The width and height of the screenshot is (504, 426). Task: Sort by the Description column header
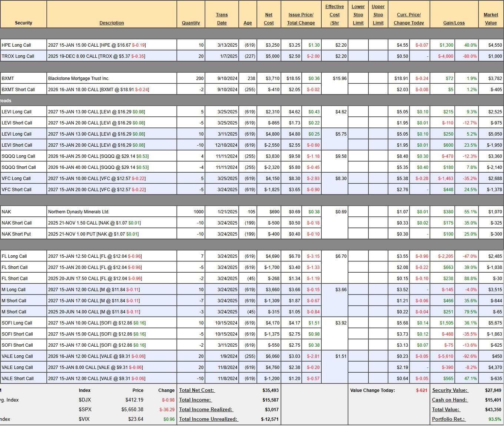click(112, 23)
